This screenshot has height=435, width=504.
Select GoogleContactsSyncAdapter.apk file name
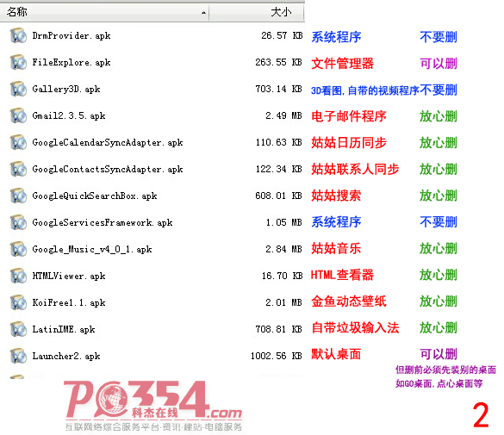[x=108, y=169]
